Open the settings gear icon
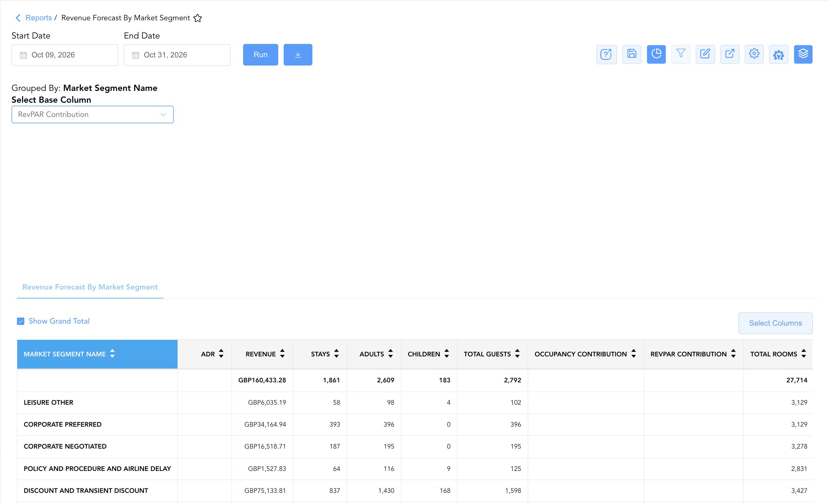This screenshot has width=829, height=504. pyautogui.click(x=754, y=54)
